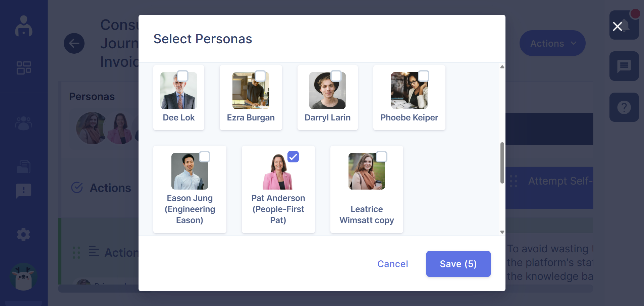Click Ezra Burgan's persona photo
The image size is (644, 306).
(251, 90)
